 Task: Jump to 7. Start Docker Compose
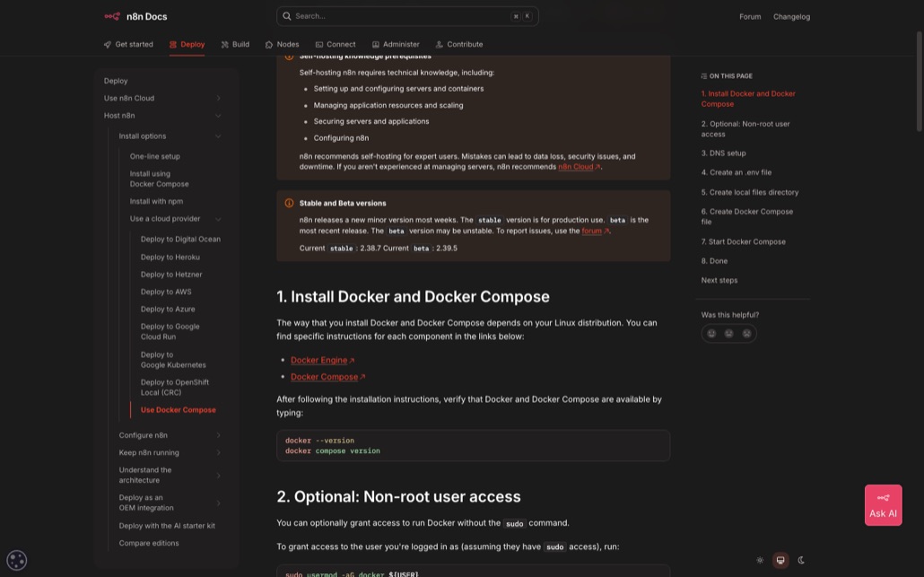(x=743, y=241)
